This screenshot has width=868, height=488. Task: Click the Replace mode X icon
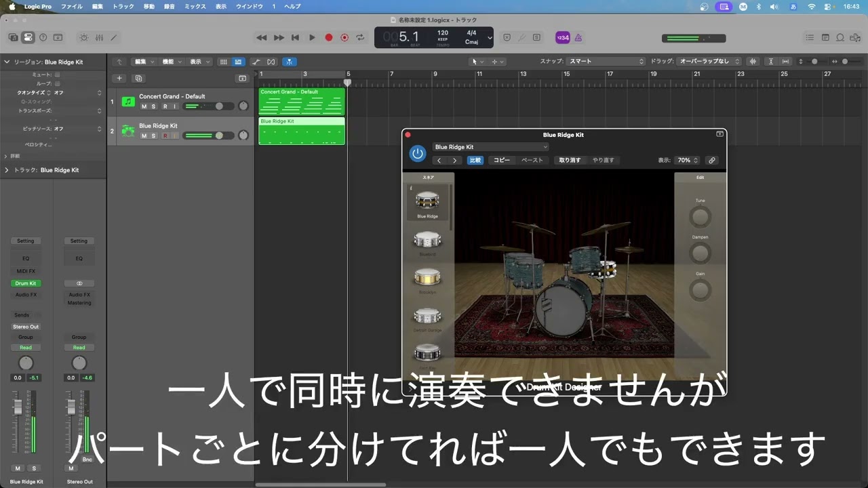click(507, 38)
